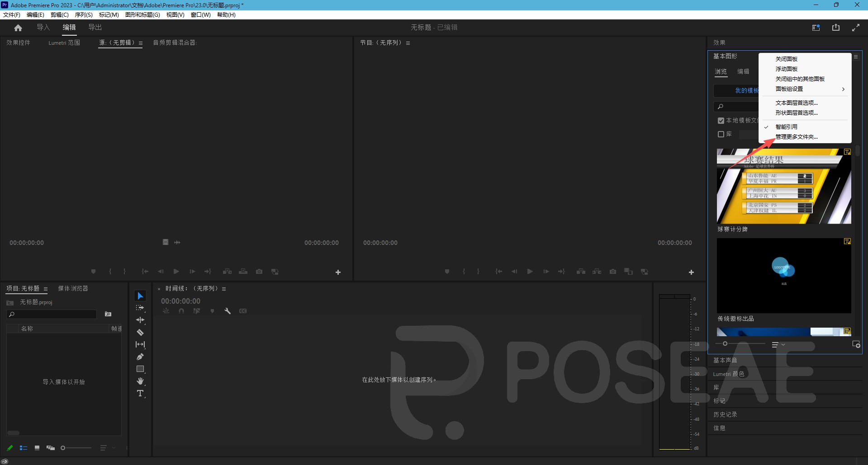868x465 pixels.
Task: Click Insert button in Source monitor
Action: pyautogui.click(x=228, y=272)
